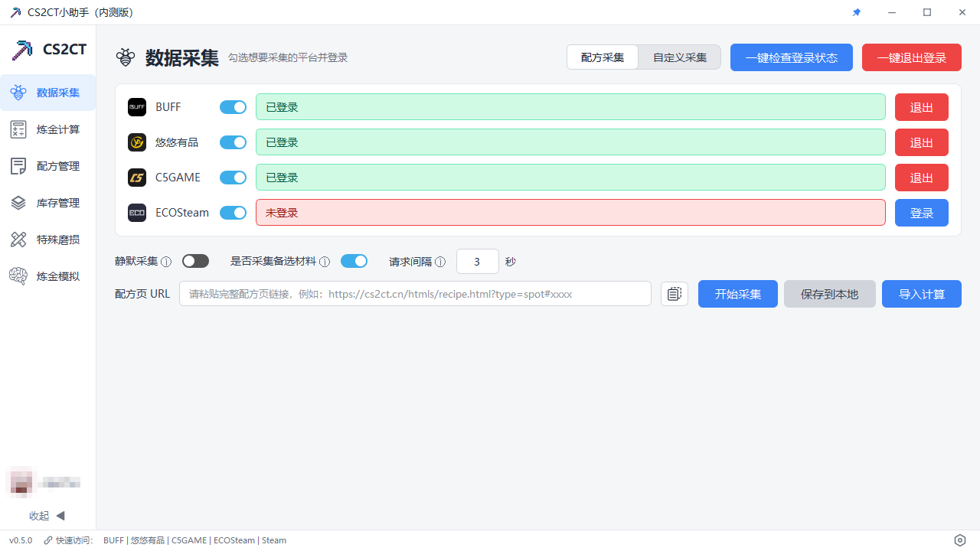Click the bee icon beside 数据采集 heading

[x=126, y=57]
